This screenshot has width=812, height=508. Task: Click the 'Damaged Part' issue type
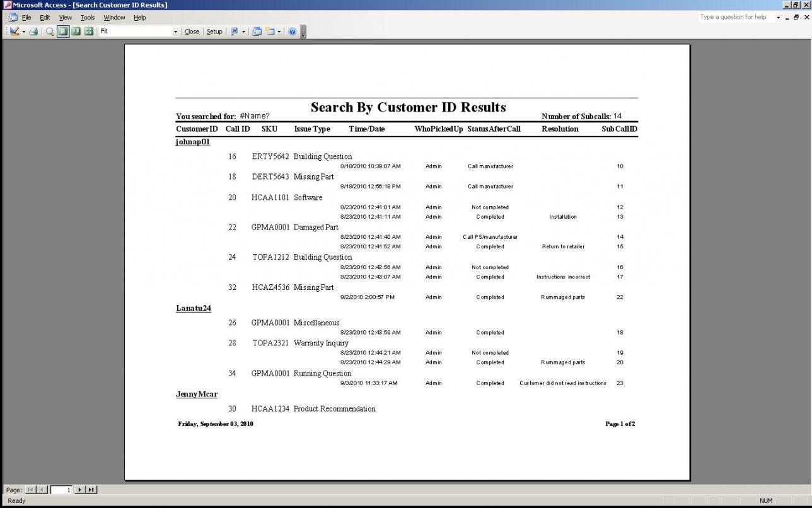316,227
